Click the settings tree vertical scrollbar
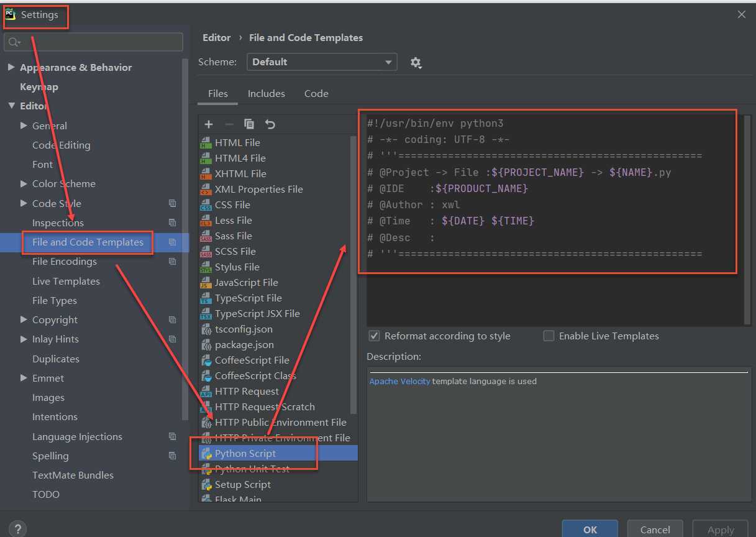 pos(184,239)
